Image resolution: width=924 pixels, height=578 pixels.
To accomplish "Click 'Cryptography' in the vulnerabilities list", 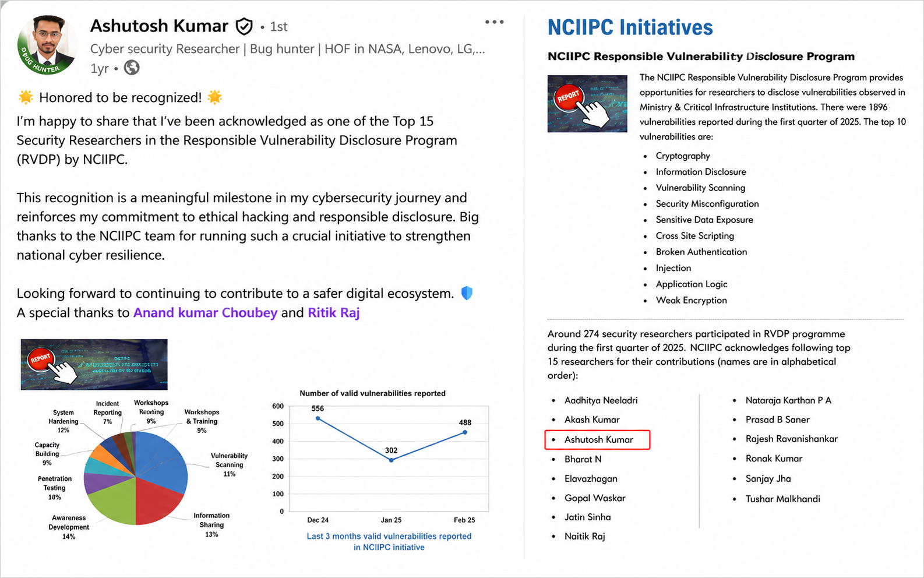I will 683,156.
